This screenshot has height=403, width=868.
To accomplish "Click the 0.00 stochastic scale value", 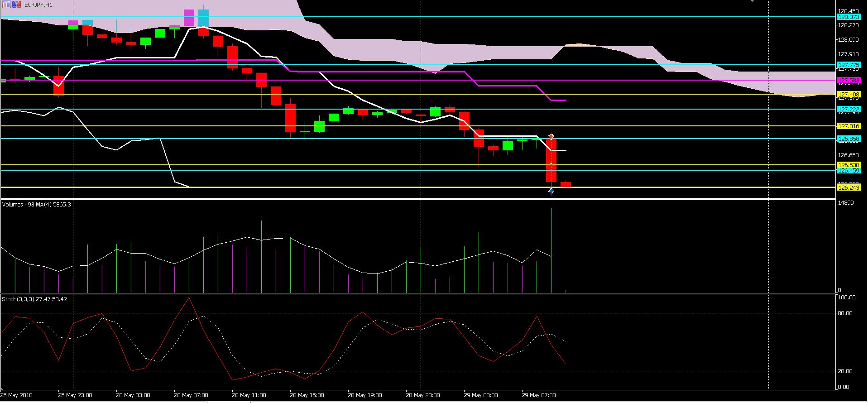I will 844,387.
